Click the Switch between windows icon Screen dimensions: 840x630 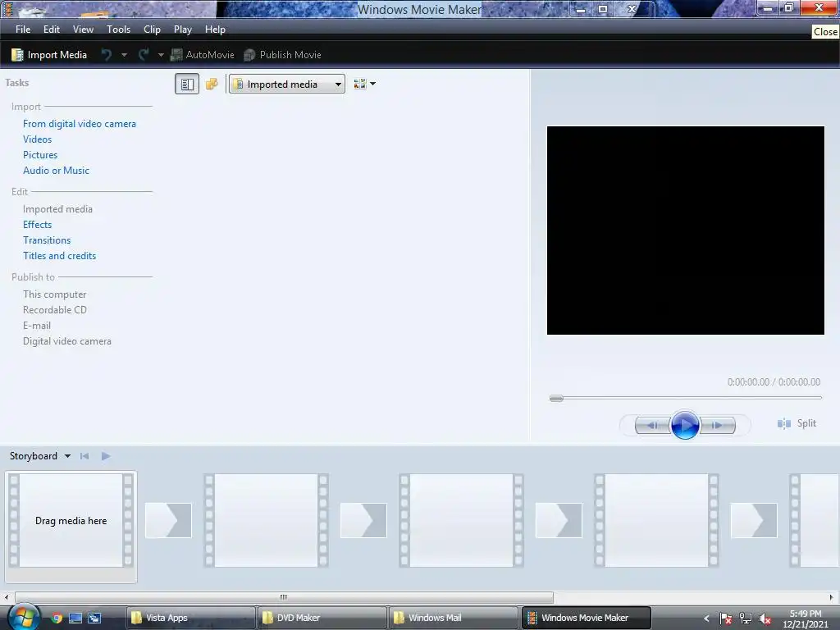[x=95, y=618]
